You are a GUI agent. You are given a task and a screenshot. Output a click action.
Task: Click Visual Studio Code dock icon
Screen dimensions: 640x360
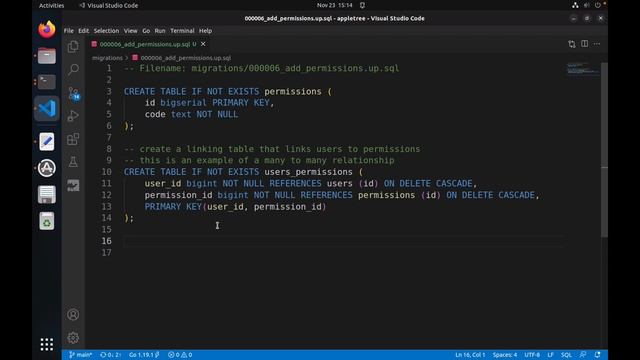47,108
